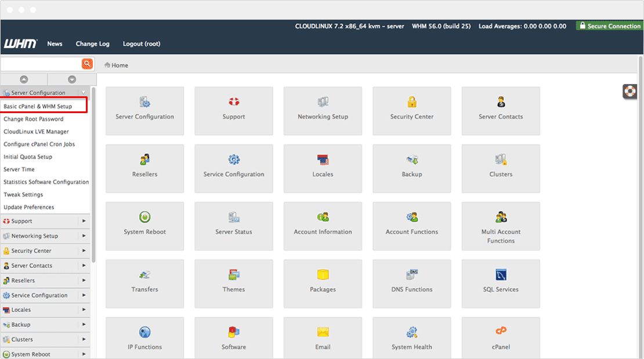Open the Networking Setup tile
Viewport: 644px width, 359px height.
point(323,111)
